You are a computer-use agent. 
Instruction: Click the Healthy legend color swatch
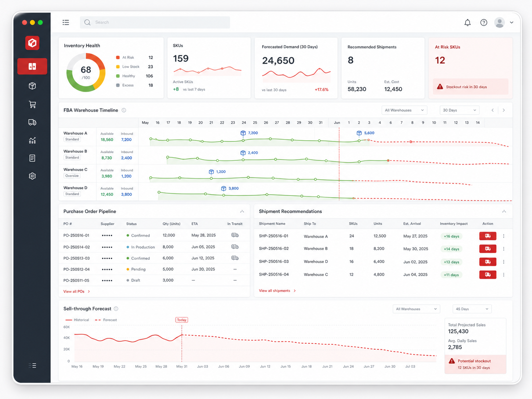118,76
